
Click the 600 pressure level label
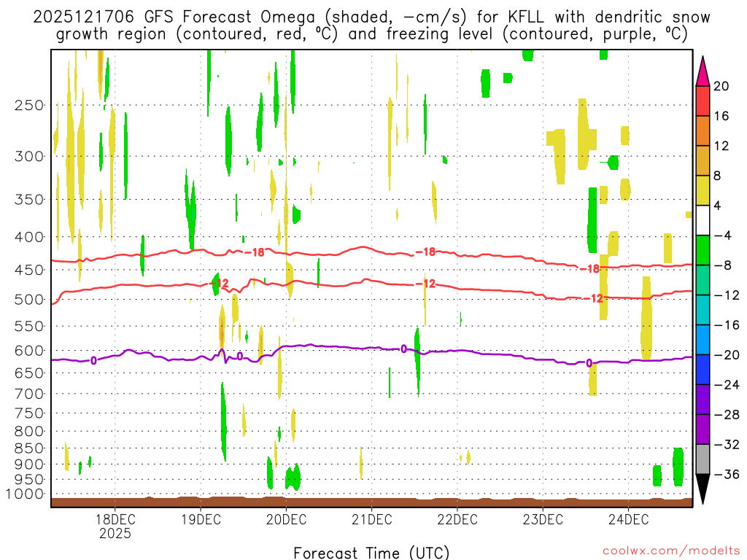point(29,351)
